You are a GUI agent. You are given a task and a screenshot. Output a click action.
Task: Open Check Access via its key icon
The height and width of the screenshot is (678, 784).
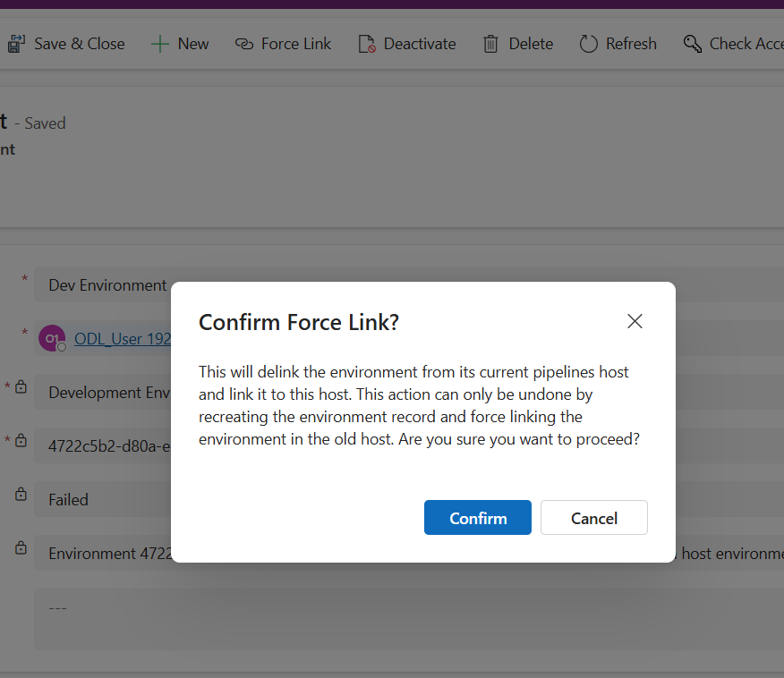point(692,44)
